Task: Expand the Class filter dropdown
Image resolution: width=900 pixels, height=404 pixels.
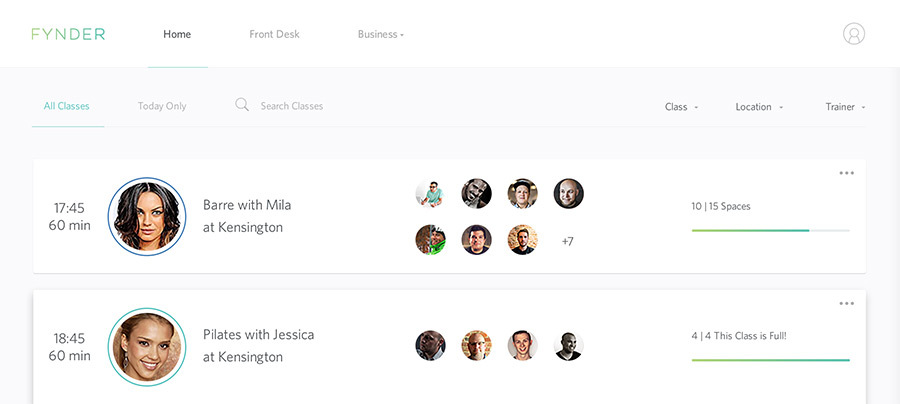Action: [x=681, y=107]
